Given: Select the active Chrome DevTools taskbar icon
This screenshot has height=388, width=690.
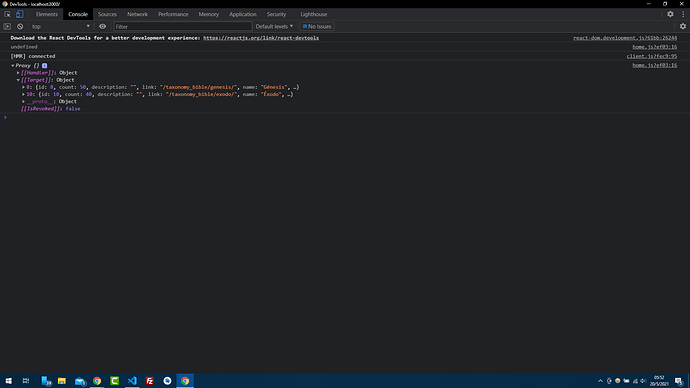Looking at the screenshot, I should (x=185, y=381).
